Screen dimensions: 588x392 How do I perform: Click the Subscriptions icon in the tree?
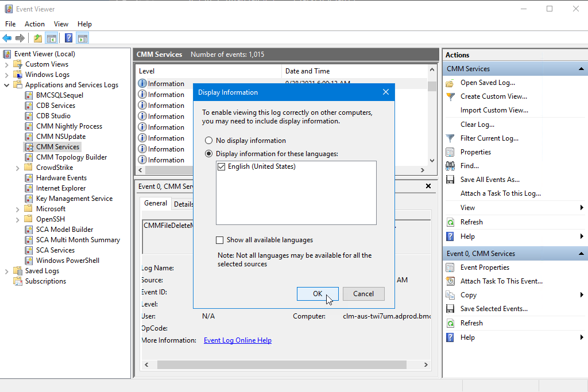(x=18, y=281)
